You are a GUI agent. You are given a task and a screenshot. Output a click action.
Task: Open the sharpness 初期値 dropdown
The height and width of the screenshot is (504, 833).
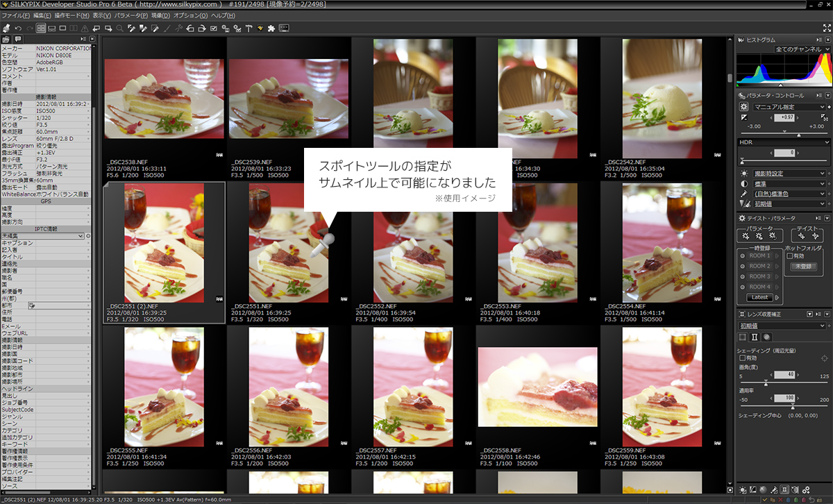coord(789,204)
